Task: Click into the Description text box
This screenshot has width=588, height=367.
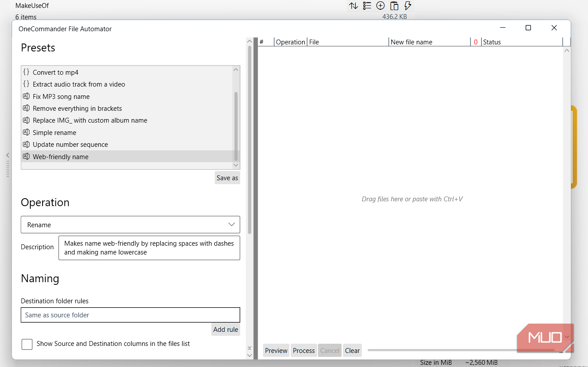Action: pos(149,248)
